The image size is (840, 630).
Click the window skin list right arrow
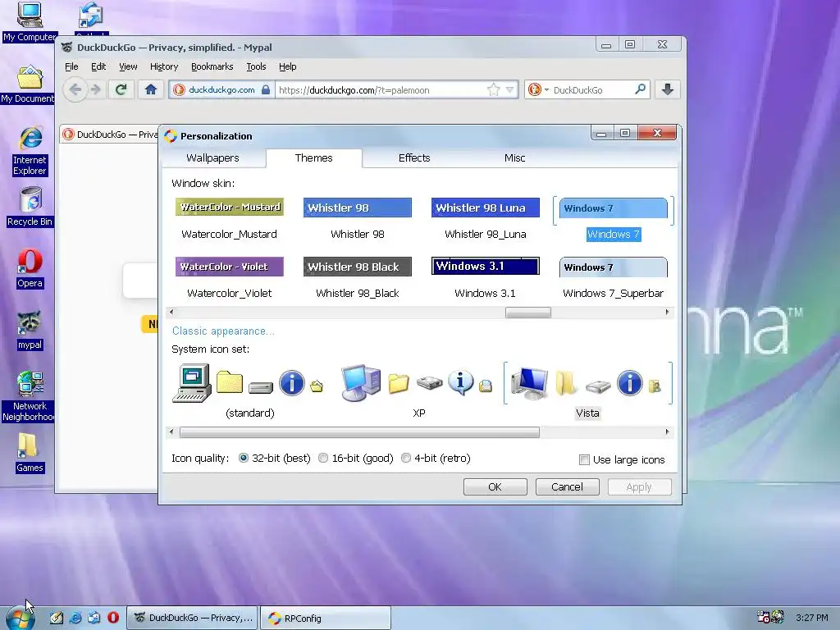tap(667, 312)
